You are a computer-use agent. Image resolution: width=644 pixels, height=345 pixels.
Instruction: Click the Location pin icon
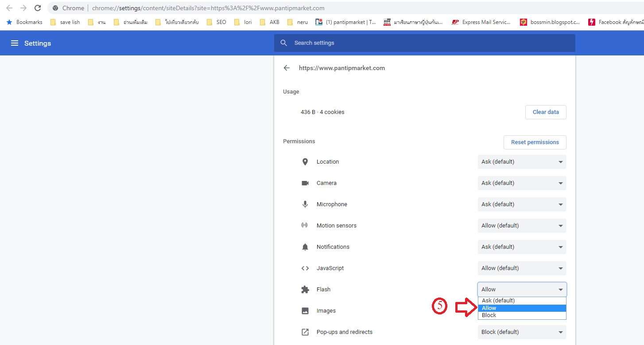coord(305,162)
